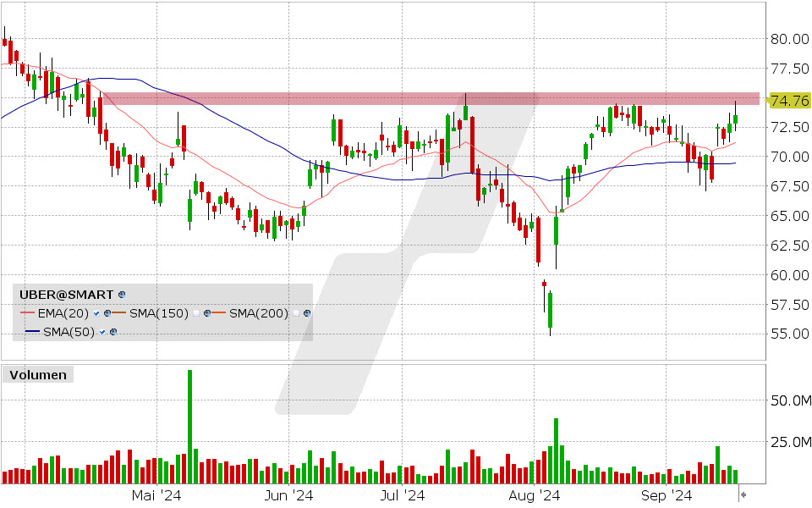Click the orange SMA(200) legend line sample
Screen dimensions: 812x508
coord(220,313)
